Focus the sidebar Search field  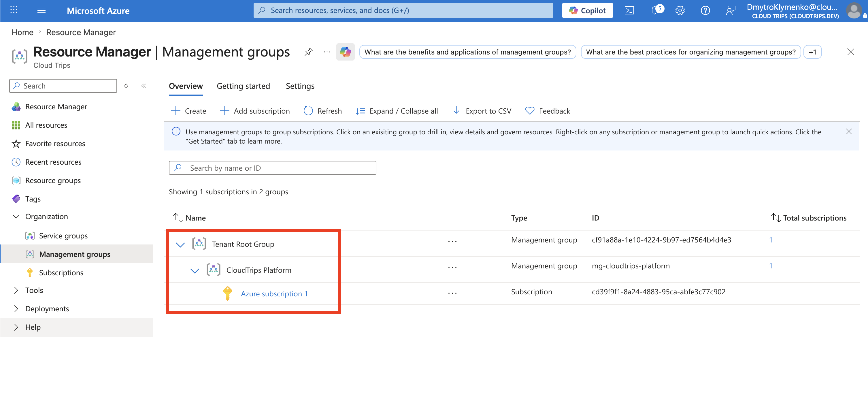click(63, 86)
